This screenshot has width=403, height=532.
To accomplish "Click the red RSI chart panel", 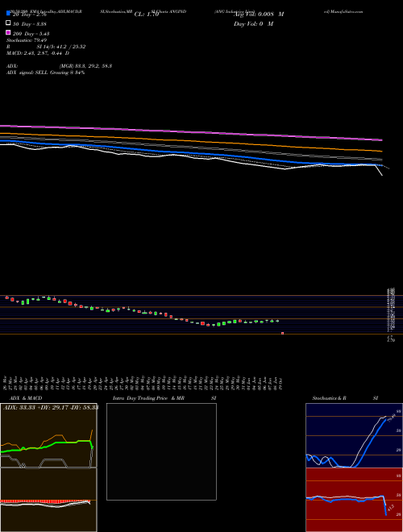I will (354, 500).
